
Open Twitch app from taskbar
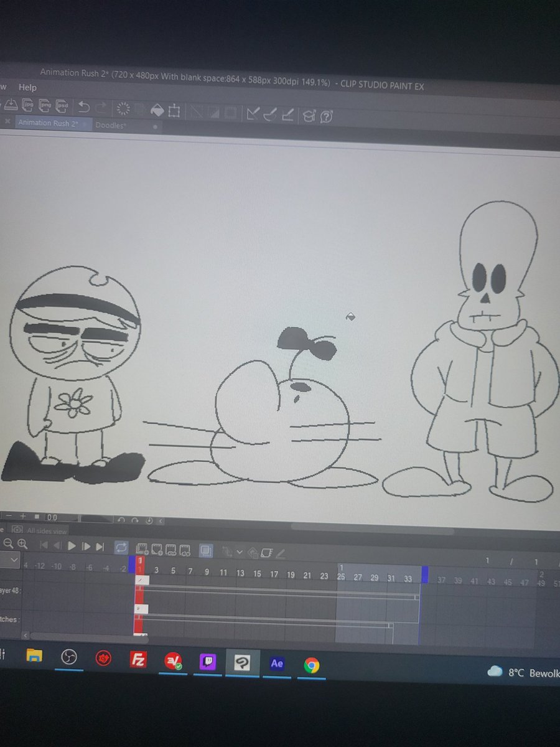207,662
